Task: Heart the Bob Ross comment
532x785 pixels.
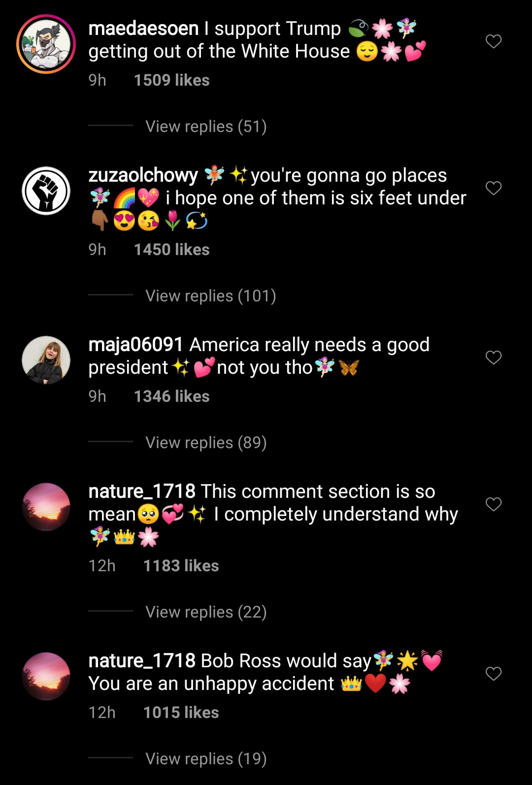Action: [x=493, y=674]
